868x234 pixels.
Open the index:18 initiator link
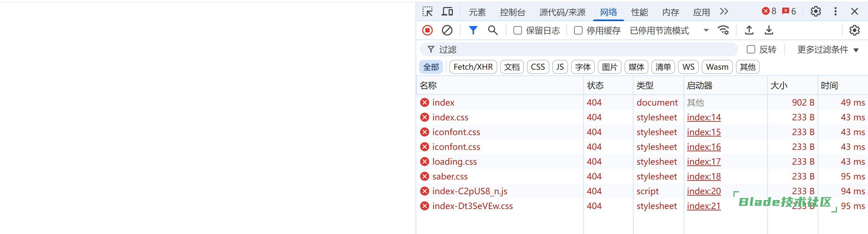(704, 176)
